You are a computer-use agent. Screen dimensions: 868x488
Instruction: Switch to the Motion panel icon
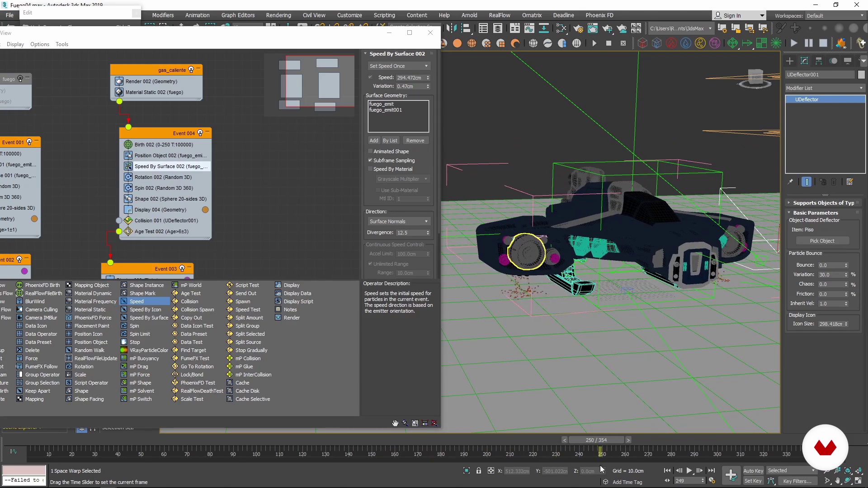pyautogui.click(x=834, y=61)
